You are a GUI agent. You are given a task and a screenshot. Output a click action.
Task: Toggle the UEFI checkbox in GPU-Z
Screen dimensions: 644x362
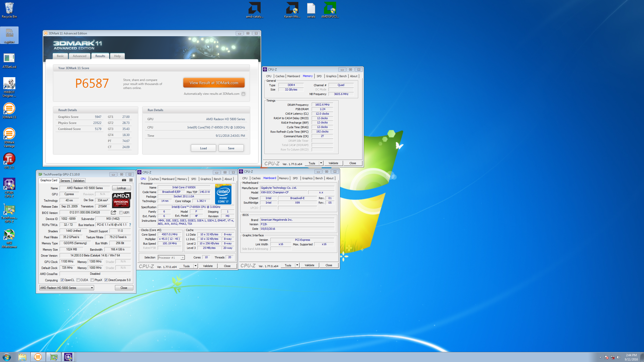tap(121, 213)
